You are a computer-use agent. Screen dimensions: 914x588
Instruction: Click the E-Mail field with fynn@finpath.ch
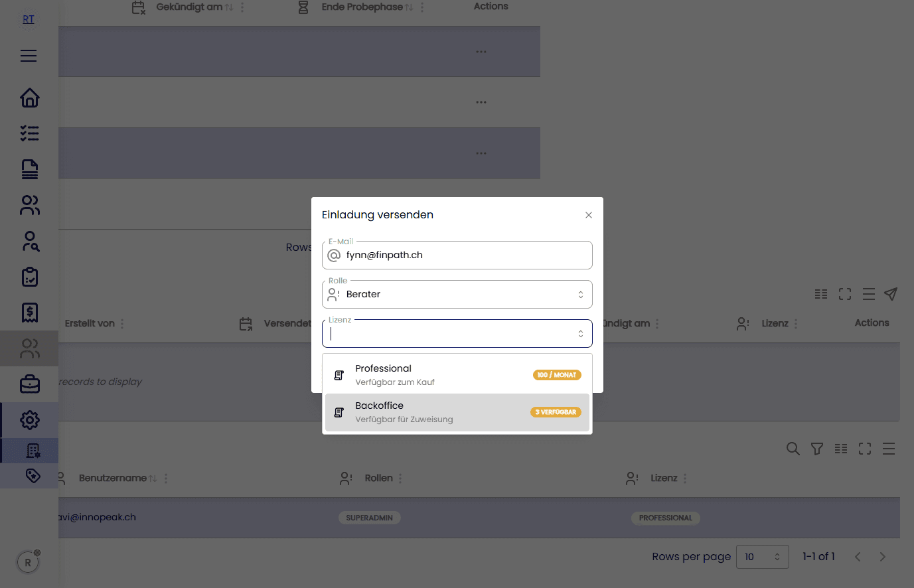[x=457, y=255]
